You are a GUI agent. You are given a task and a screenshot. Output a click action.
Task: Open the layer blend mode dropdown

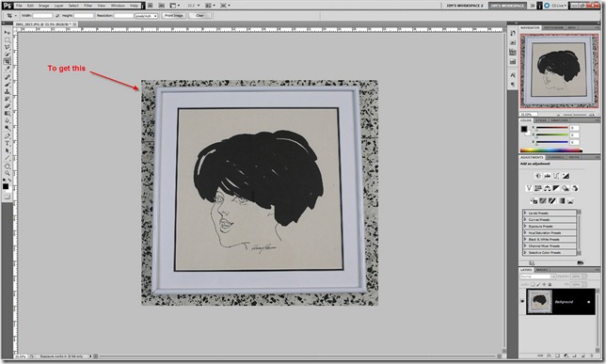[x=538, y=277]
